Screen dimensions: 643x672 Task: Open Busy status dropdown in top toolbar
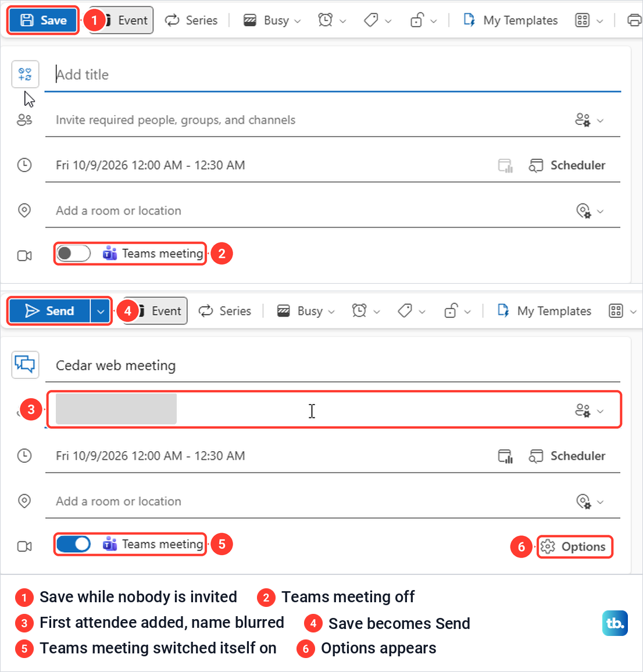point(272,20)
